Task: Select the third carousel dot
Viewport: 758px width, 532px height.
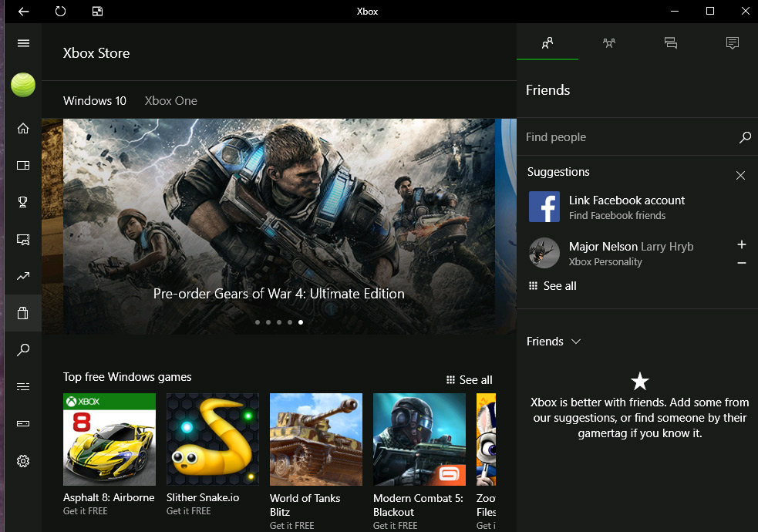Action: (279, 322)
